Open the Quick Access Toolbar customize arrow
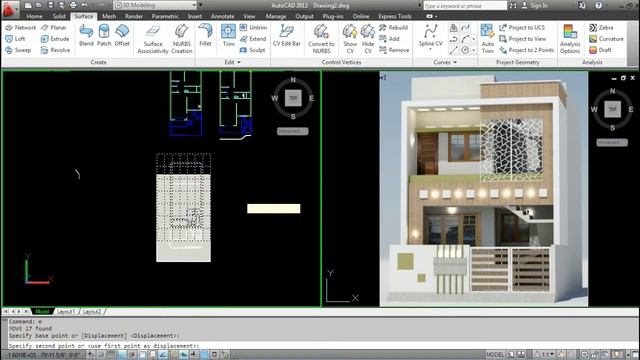This screenshot has width=640, height=360. click(200, 5)
